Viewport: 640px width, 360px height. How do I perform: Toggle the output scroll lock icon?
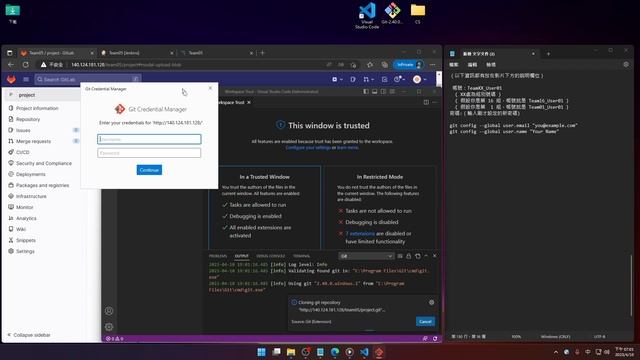[x=409, y=256]
